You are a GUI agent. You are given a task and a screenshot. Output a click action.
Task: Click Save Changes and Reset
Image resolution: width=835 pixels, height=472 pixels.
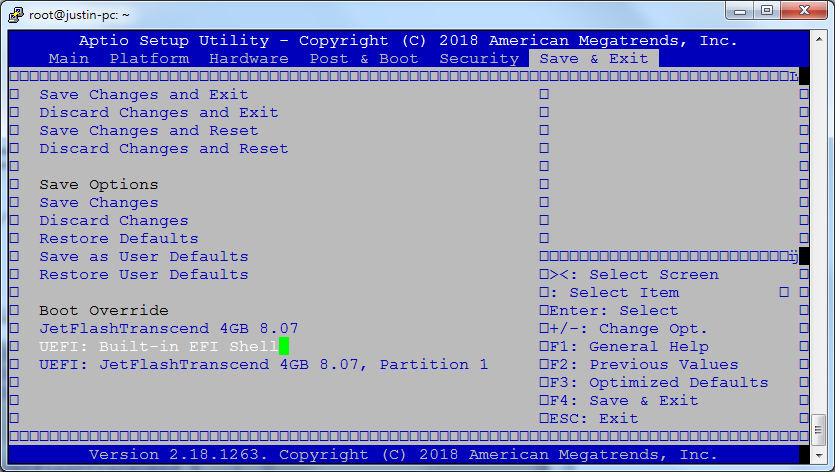[x=149, y=131]
